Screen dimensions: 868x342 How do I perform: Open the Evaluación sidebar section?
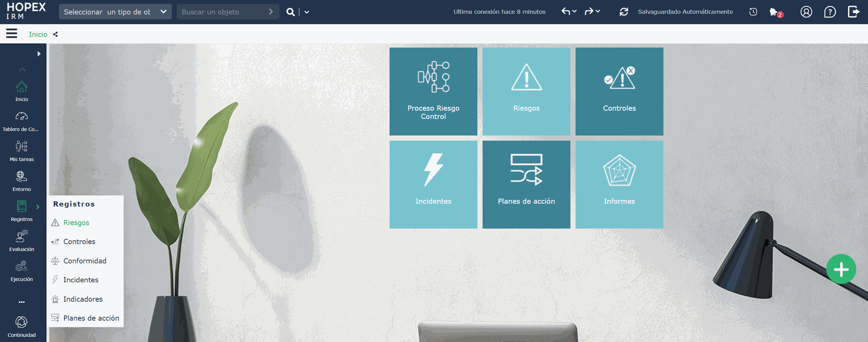pyautogui.click(x=22, y=241)
